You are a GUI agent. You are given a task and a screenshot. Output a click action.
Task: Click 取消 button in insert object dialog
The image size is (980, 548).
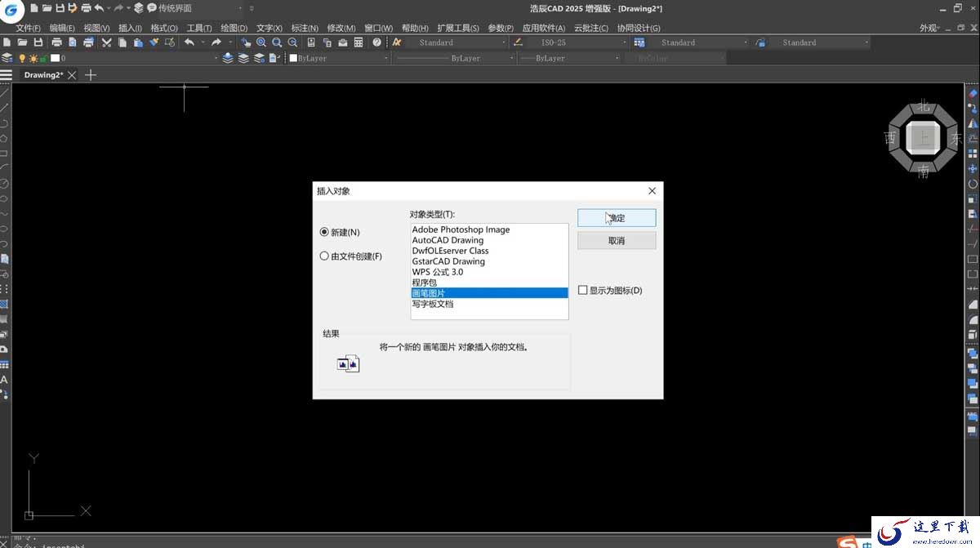(x=617, y=241)
